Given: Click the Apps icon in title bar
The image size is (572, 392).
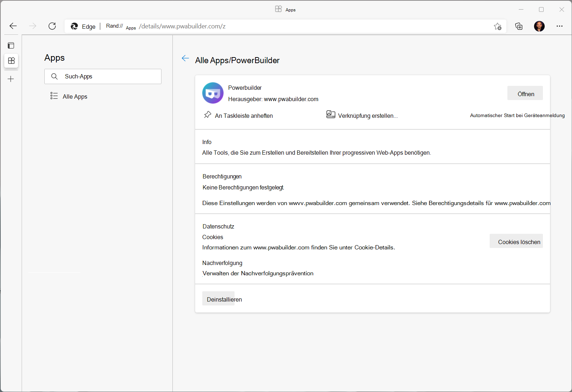Looking at the screenshot, I should click(279, 9).
